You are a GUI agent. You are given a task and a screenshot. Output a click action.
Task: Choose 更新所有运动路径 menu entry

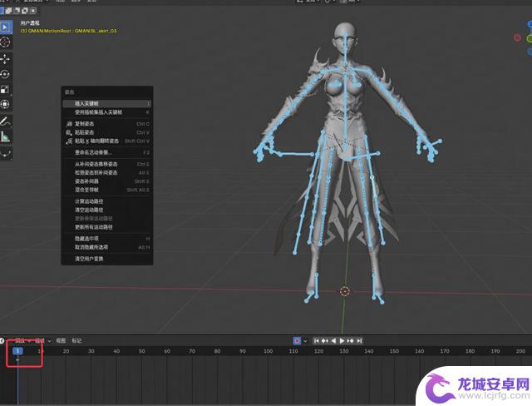tap(107, 227)
